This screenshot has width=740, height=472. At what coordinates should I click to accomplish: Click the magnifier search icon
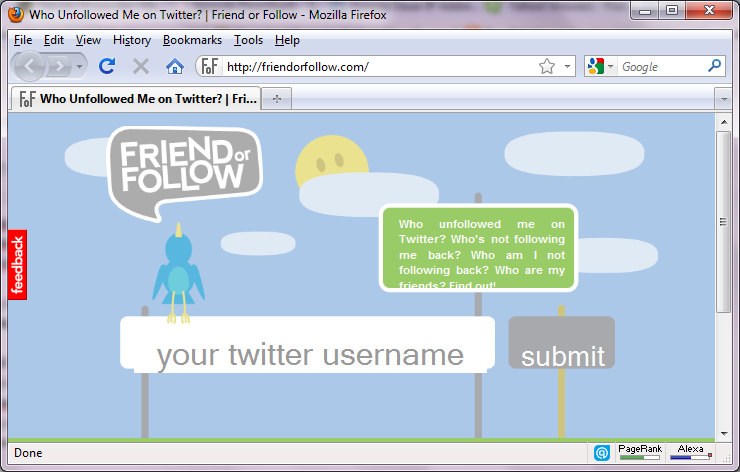tap(714, 66)
